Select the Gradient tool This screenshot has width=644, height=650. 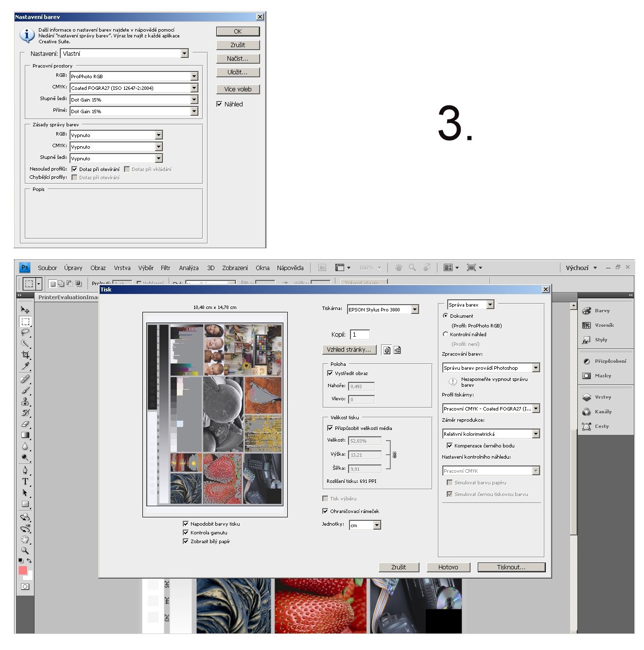pos(25,435)
